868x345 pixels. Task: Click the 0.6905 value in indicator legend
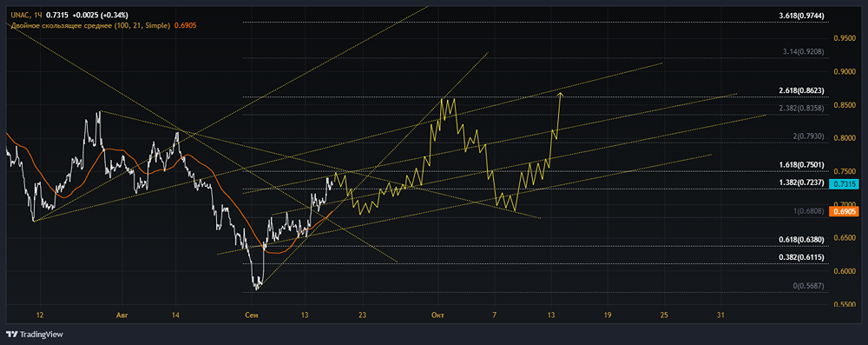tap(186, 25)
